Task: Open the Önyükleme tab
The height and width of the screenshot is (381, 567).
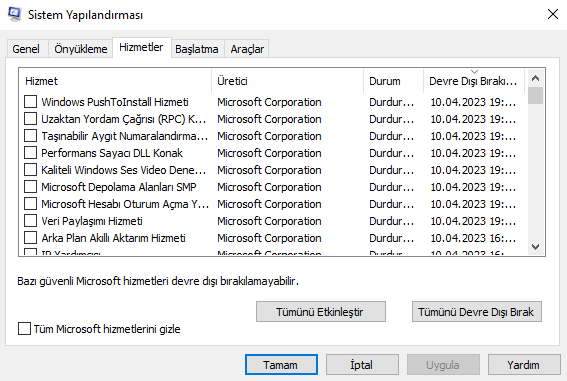Action: point(81,49)
